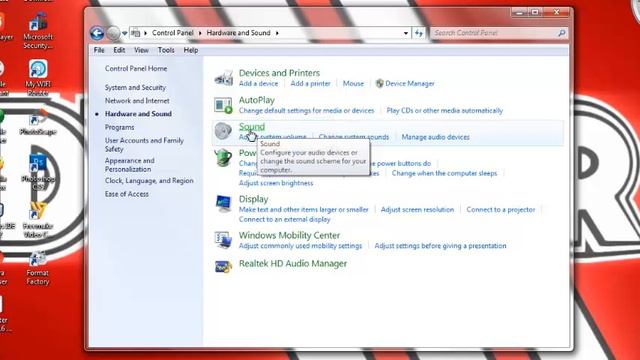Open the recent pages dropdown arrow
The image size is (640, 360).
pos(124,33)
